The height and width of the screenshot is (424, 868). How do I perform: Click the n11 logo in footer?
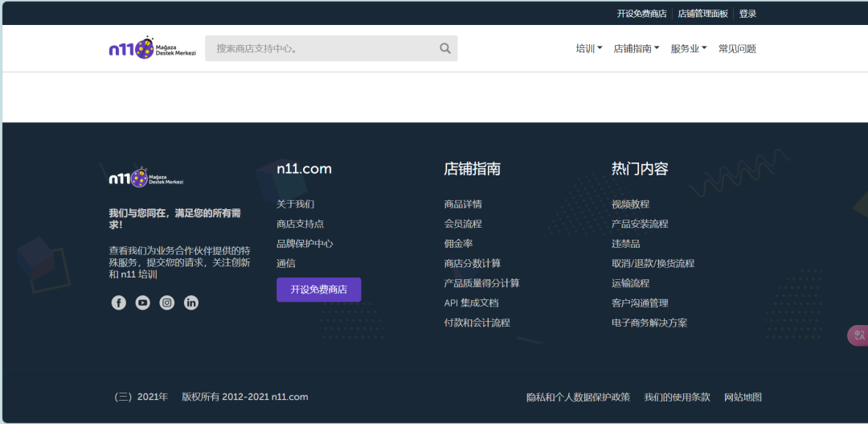(145, 178)
